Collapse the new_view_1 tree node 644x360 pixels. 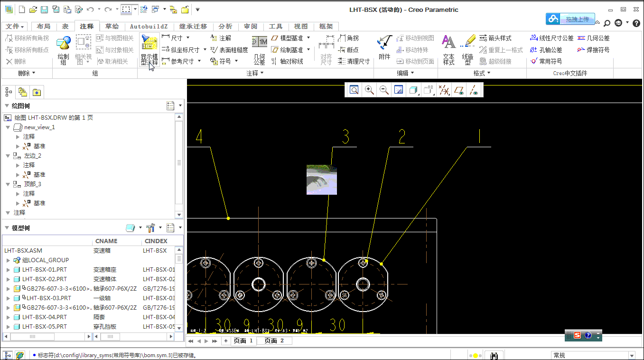(x=8, y=127)
